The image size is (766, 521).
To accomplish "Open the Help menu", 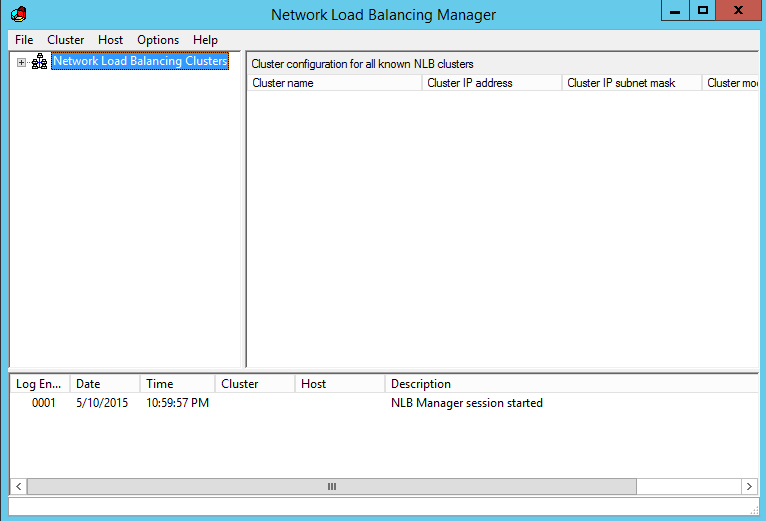I will tap(206, 40).
